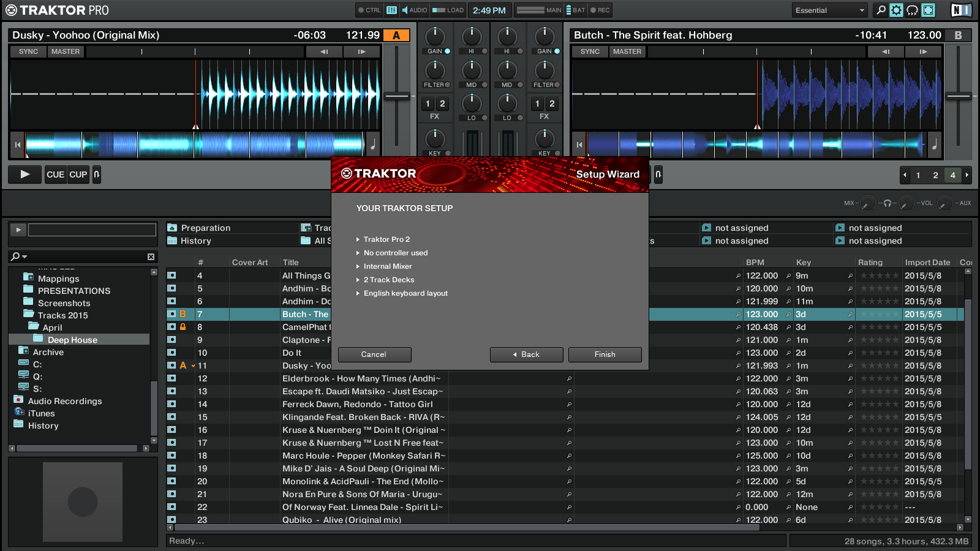Toggle MASTER on Deck A
This screenshot has height=551, width=980.
66,51
